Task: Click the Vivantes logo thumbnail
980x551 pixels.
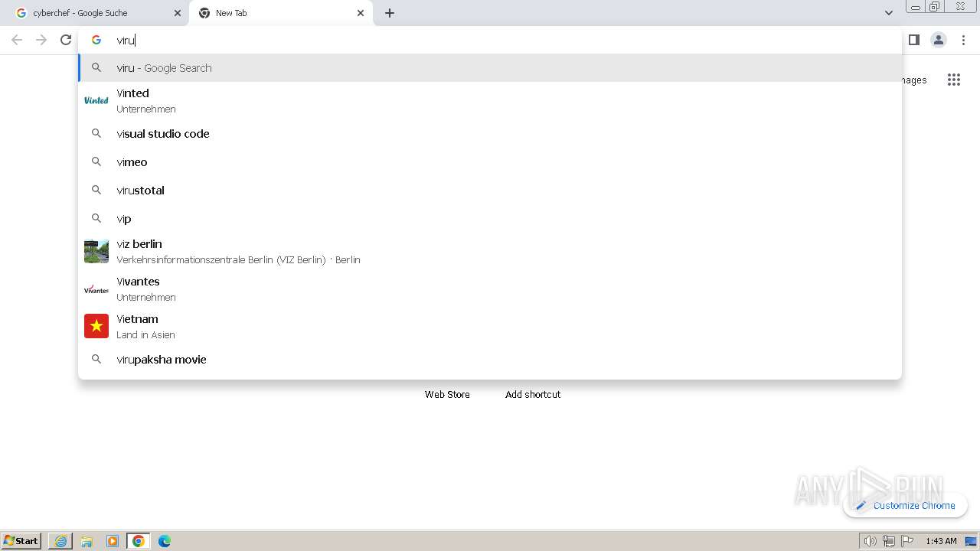Action: 96,289
